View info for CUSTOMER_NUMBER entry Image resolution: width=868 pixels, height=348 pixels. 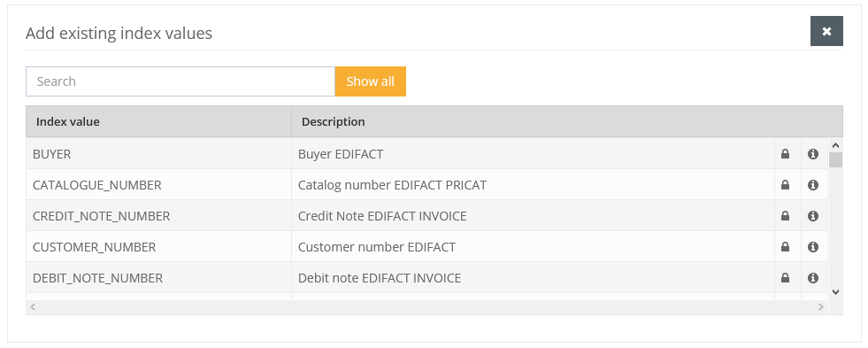point(812,246)
